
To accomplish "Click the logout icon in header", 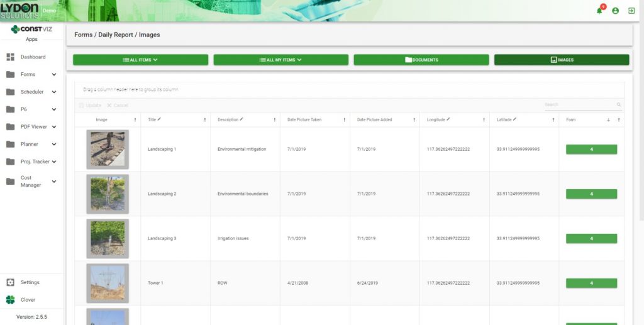I will (631, 11).
